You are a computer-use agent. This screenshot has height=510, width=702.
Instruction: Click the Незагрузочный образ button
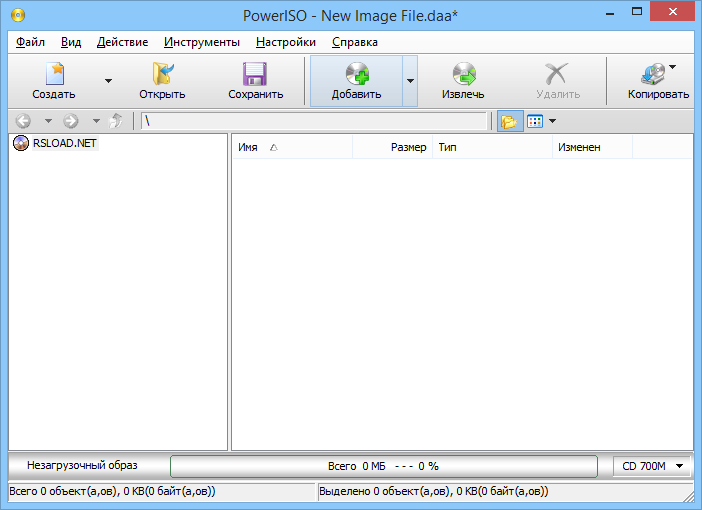82,466
